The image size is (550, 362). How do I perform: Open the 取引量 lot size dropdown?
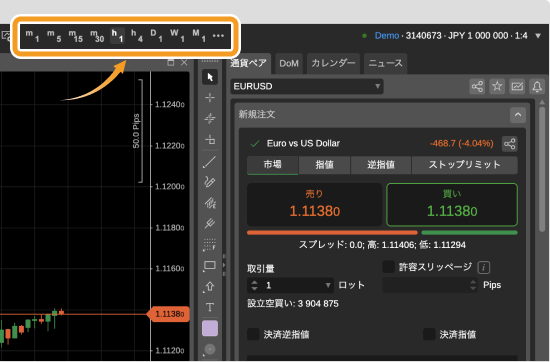coord(328,286)
